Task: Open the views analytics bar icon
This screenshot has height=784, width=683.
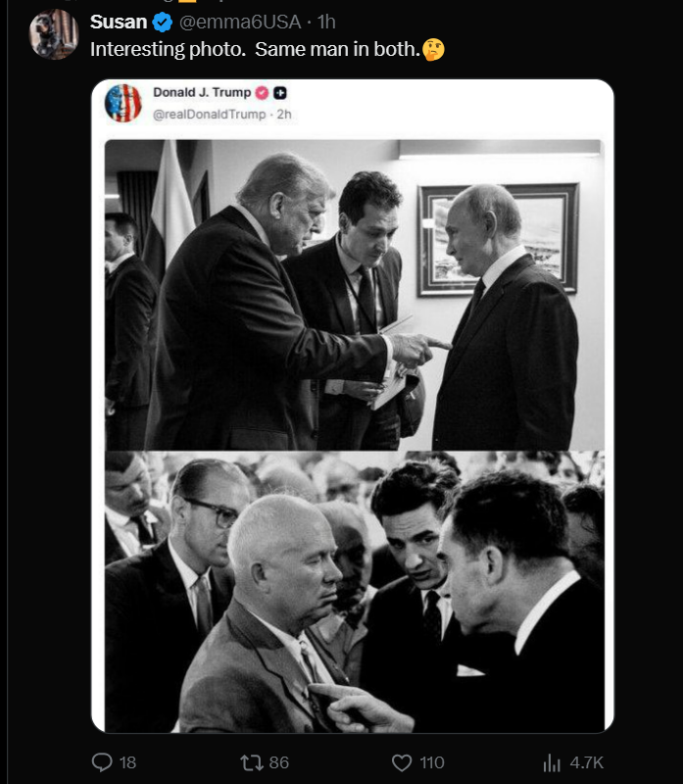Action: click(552, 763)
